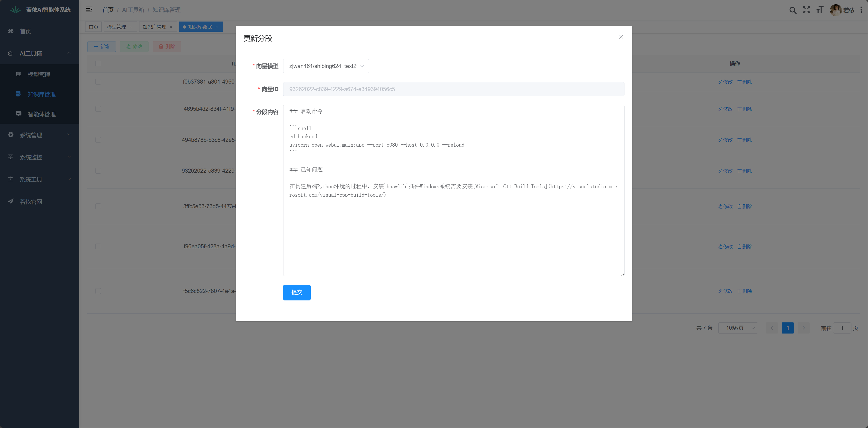Image resolution: width=868 pixels, height=428 pixels.
Task: Close the 更新分段 dialog
Action: click(x=621, y=37)
